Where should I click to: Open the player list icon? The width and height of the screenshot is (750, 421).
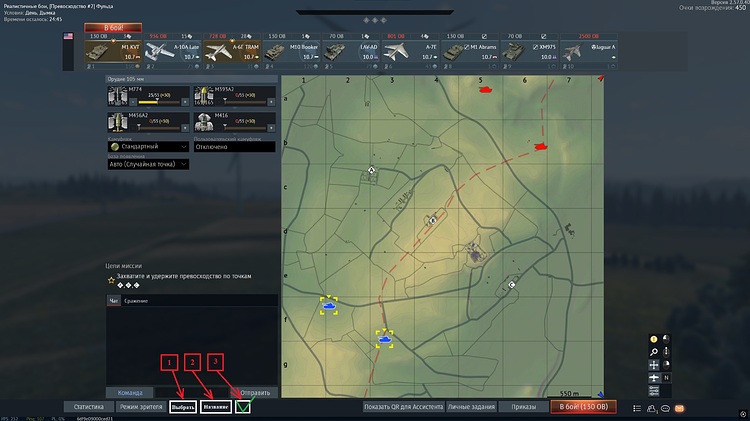coord(637,408)
